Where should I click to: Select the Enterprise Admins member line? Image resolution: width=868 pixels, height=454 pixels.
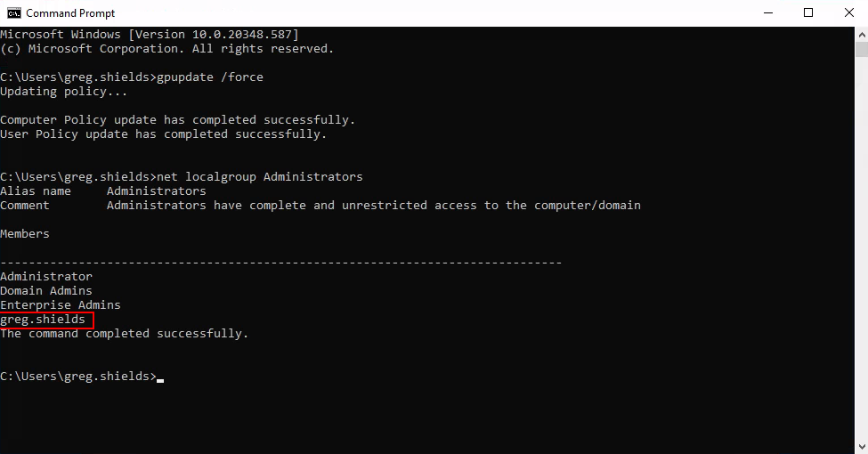click(61, 305)
